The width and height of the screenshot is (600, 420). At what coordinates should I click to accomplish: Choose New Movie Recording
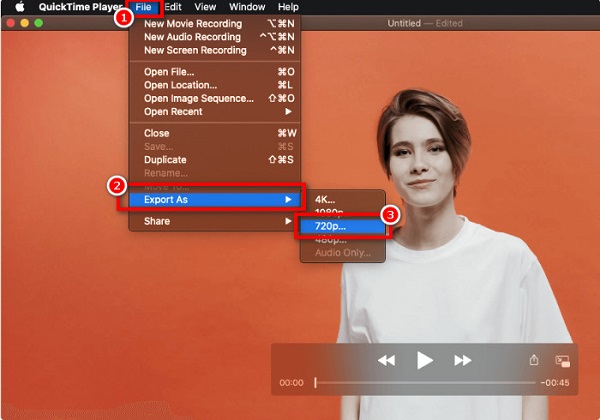215,24
